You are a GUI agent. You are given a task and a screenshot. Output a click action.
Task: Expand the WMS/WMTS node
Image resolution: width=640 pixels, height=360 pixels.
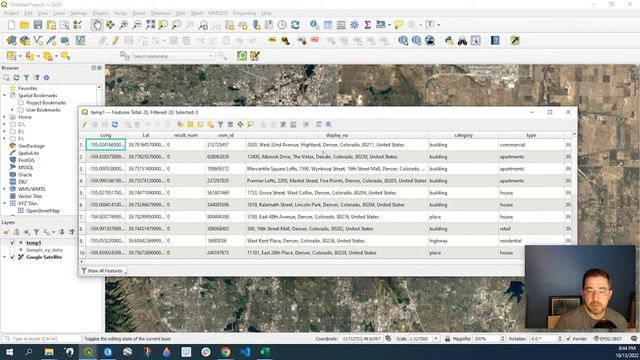tap(4, 189)
